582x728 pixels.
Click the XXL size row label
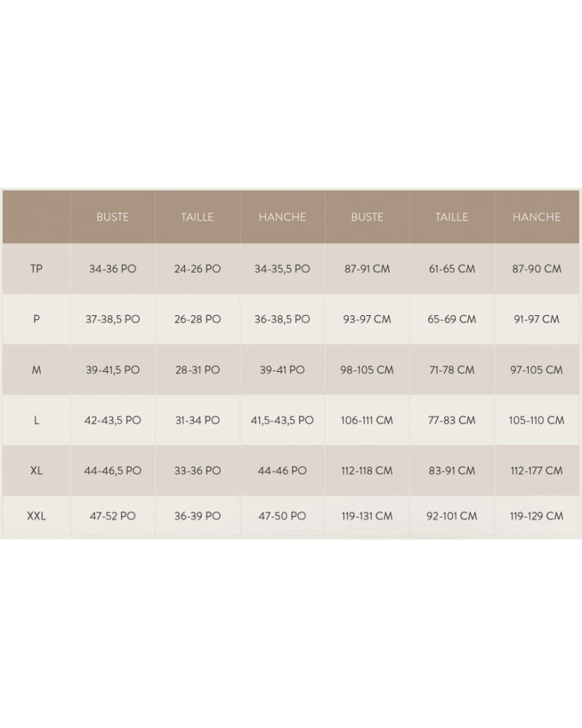(x=36, y=516)
